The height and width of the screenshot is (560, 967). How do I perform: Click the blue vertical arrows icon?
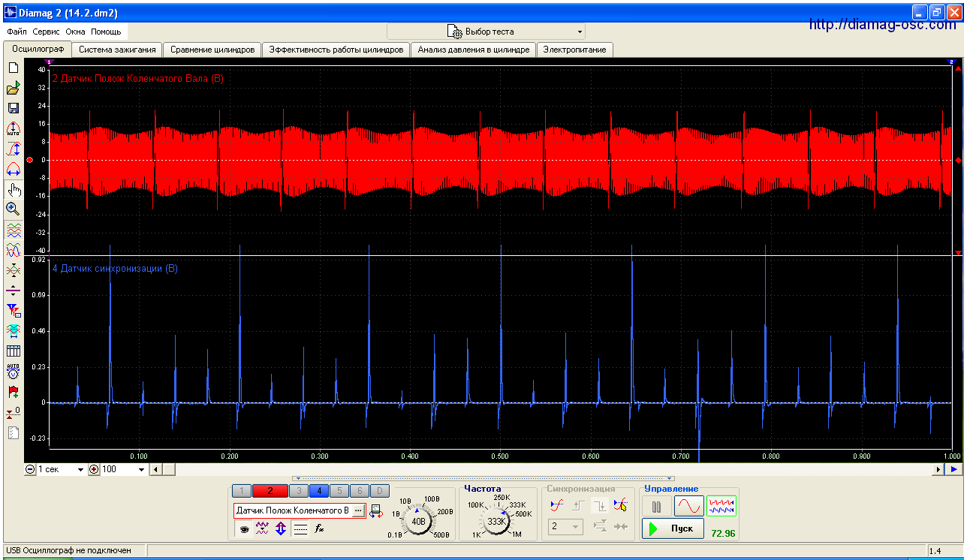pos(281,528)
